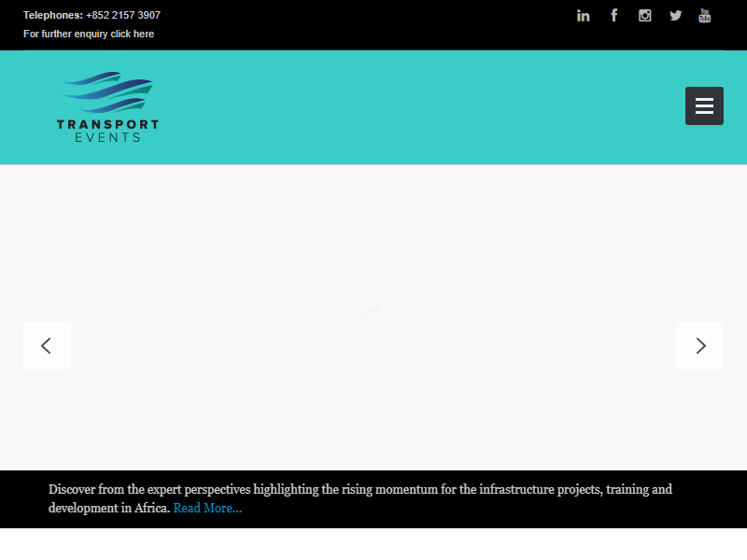
Task: Open the Facebook social icon
Action: click(x=613, y=15)
